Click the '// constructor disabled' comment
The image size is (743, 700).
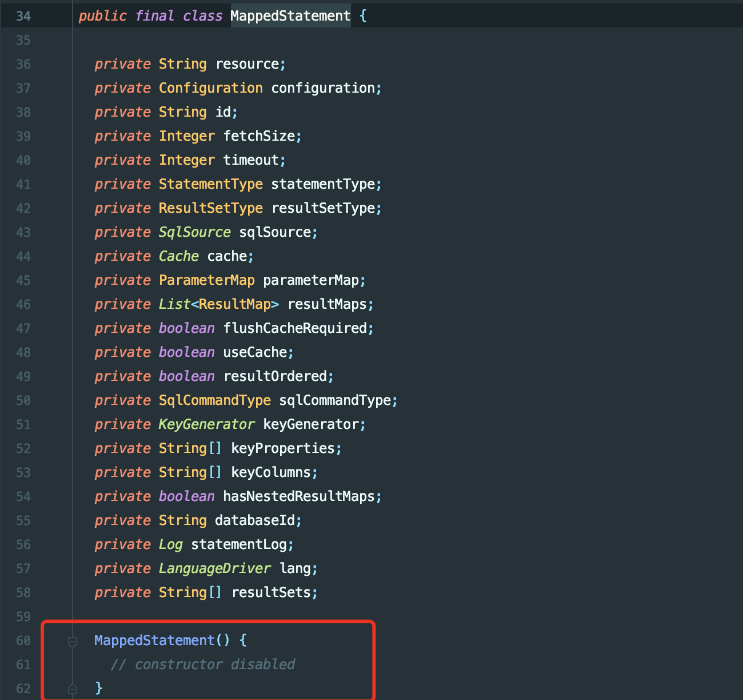click(x=203, y=665)
